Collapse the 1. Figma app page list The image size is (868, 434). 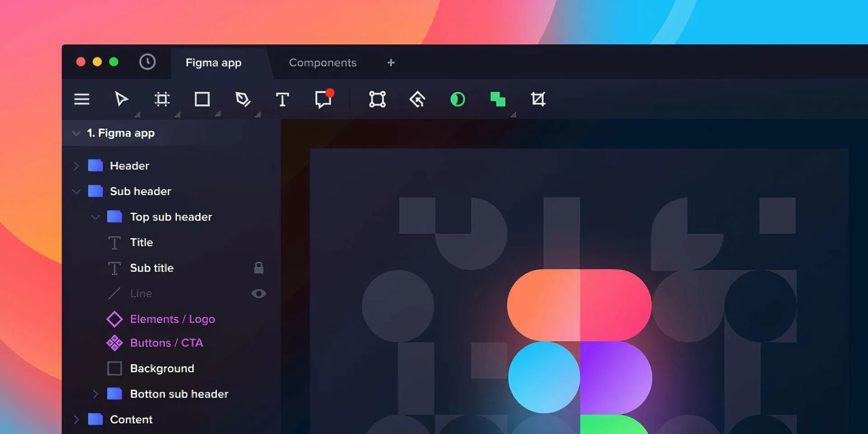click(76, 133)
